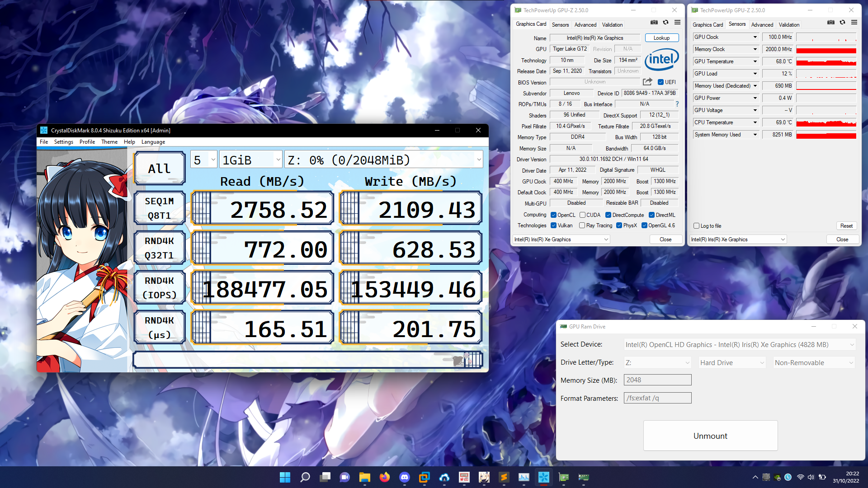
Task: Switch to Advanced tab in left GPU-Z window
Action: point(585,25)
